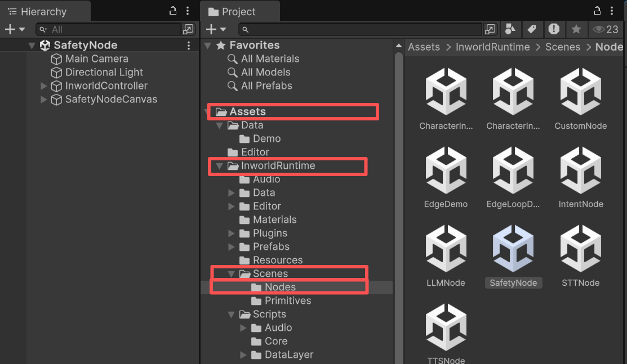Toggle the Project panel lock

point(597,11)
